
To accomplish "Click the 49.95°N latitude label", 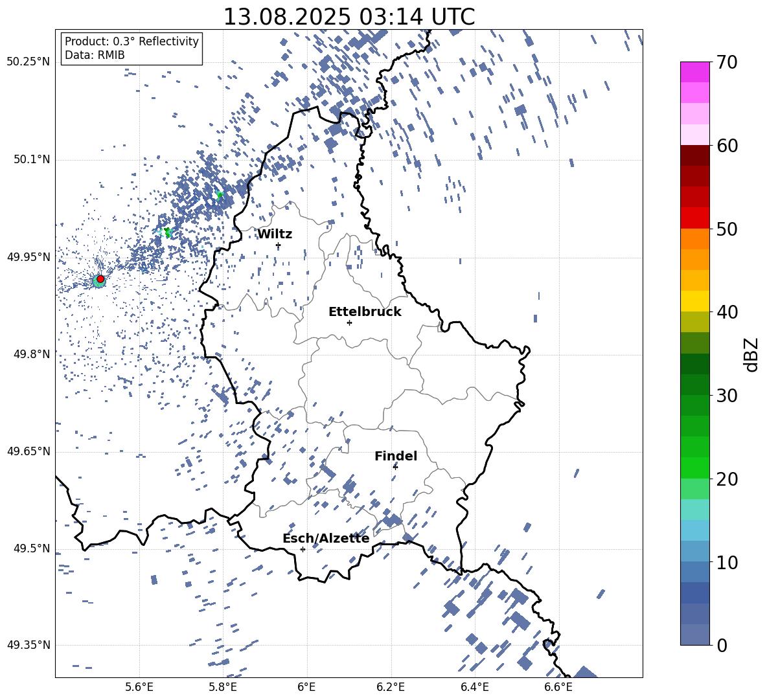I will 29,257.
